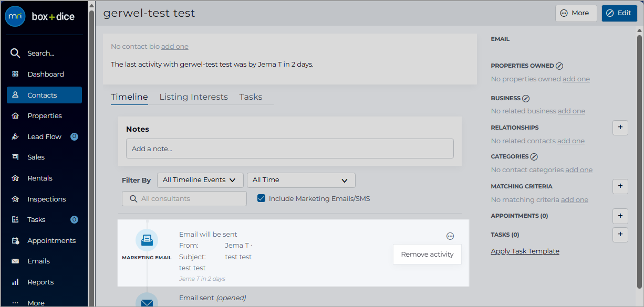Click the Jema T in 2 days text
This screenshot has height=307, width=644.
click(x=202, y=279)
